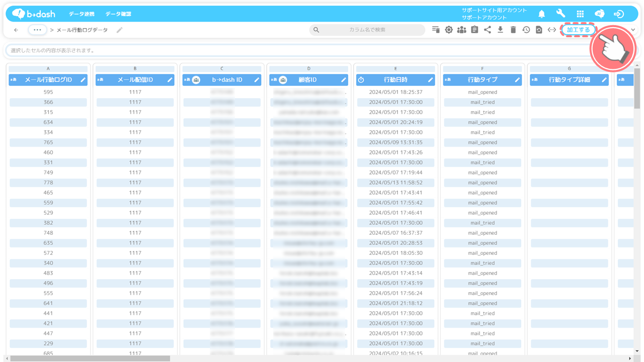
Task: Click the group icon in 顧客ID header
Action: pyautogui.click(x=283, y=79)
